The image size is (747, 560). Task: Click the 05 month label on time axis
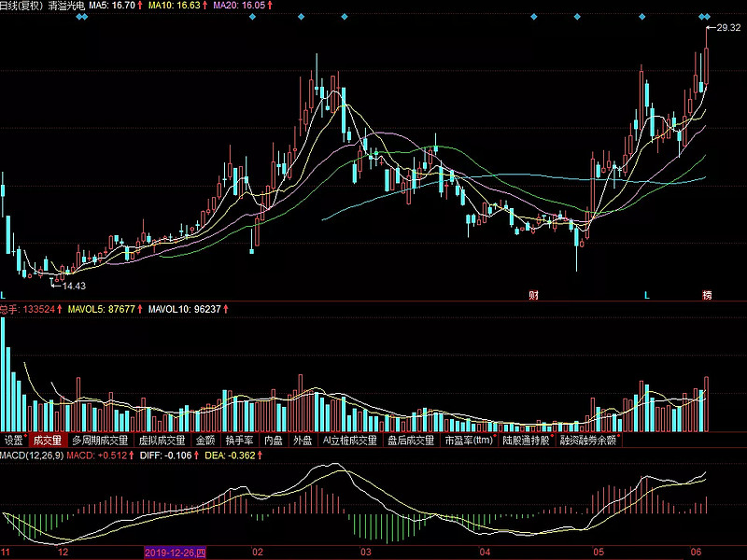[x=599, y=553]
